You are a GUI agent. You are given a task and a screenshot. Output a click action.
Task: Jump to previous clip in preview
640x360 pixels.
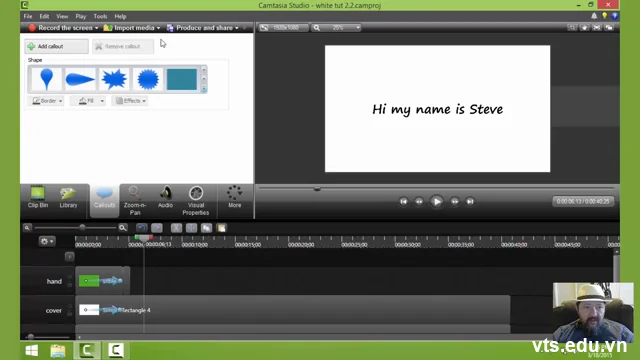pyautogui.click(x=403, y=201)
